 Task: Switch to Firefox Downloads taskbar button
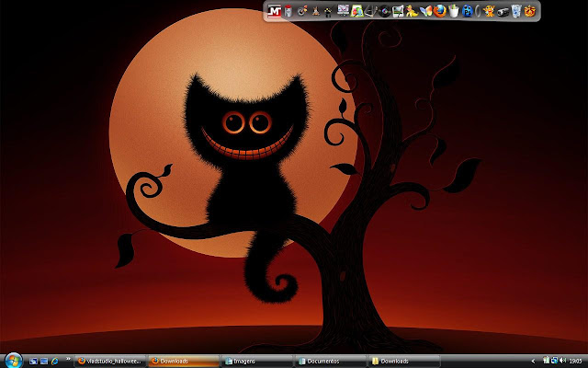[x=184, y=362]
